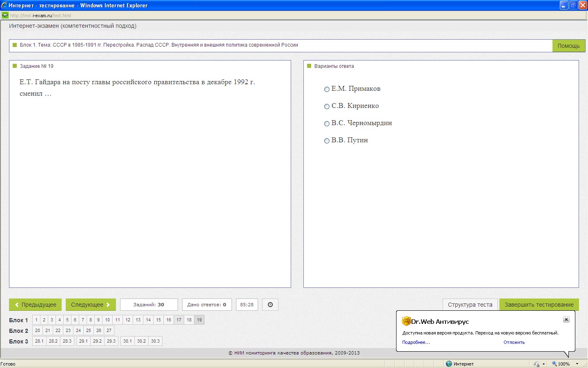This screenshot has width=588, height=368.
Task: Click the Dr.Web shield icon in notification
Action: (x=406, y=321)
